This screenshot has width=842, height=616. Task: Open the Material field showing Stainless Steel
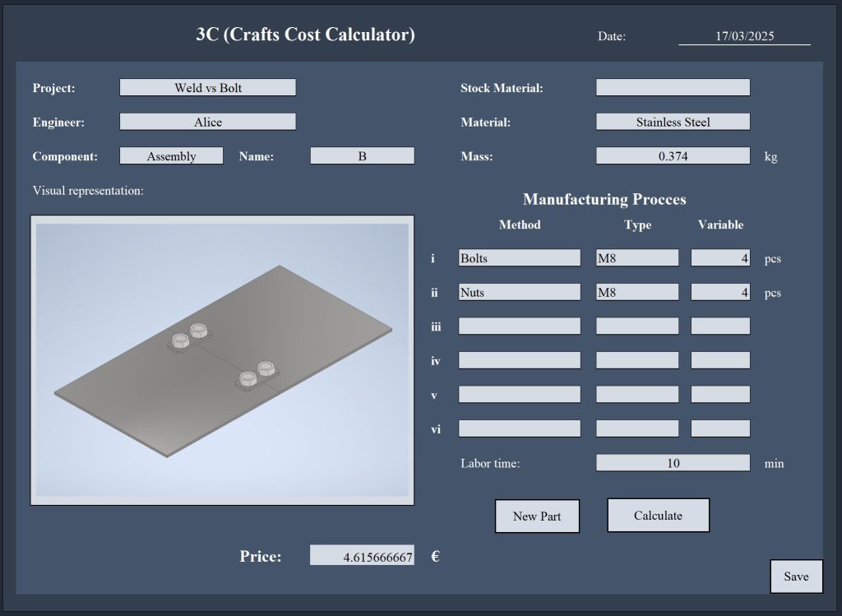[673, 122]
